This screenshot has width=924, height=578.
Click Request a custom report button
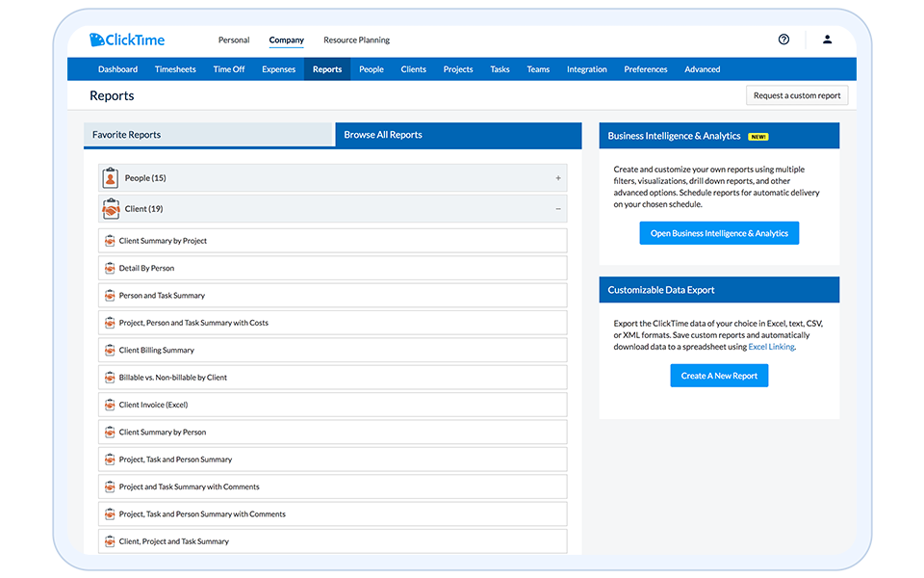797,95
